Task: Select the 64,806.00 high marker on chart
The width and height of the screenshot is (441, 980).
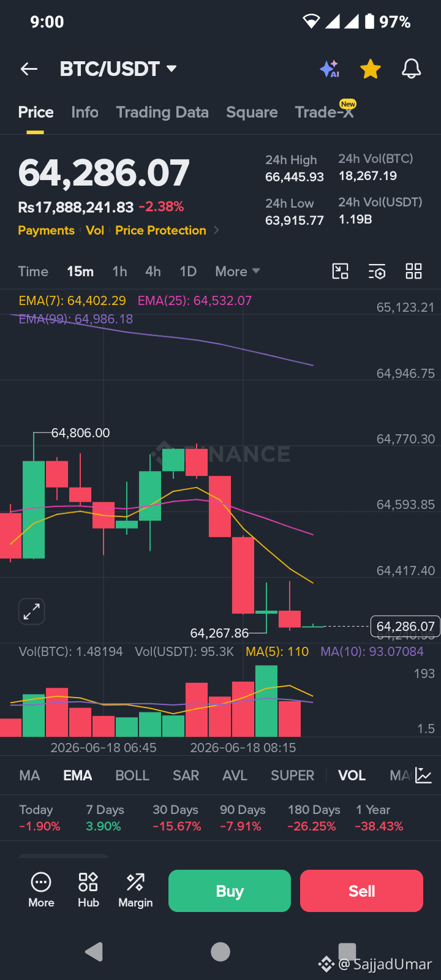Action: click(80, 433)
